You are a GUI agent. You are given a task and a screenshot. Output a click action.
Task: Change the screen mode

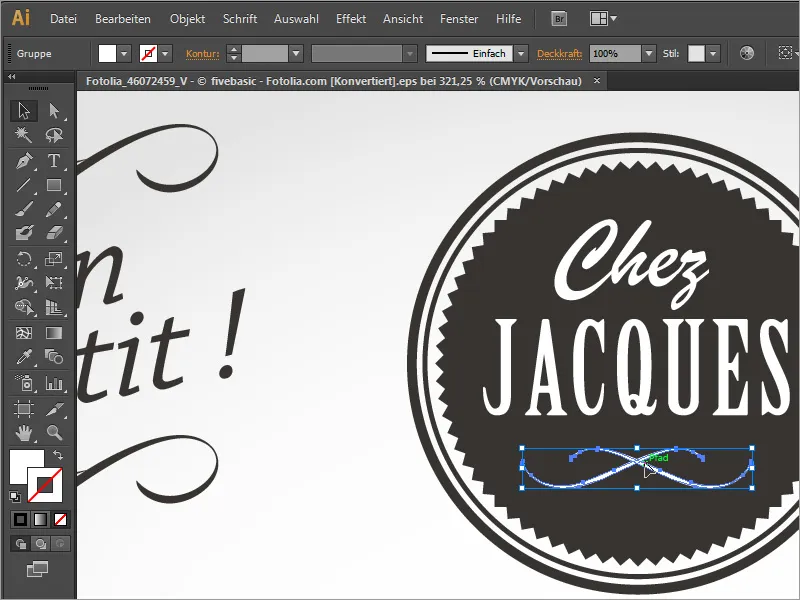point(37,569)
